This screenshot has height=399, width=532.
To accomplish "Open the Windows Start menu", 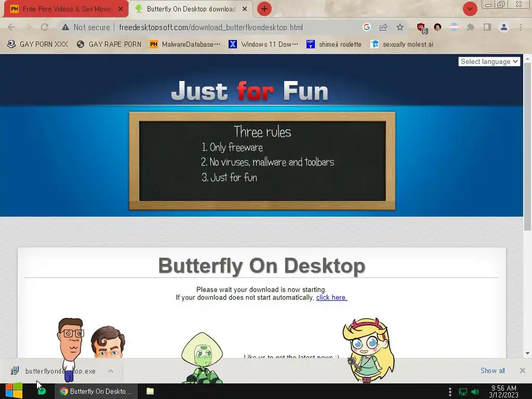I will pyautogui.click(x=14, y=391).
